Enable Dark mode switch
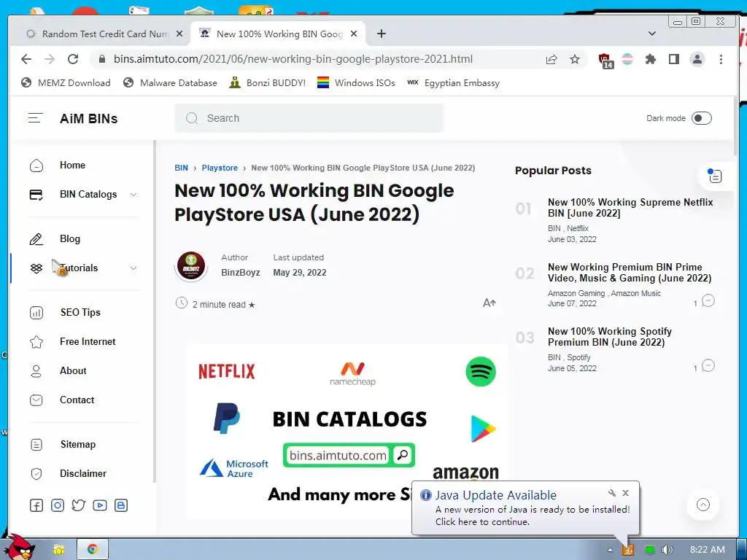 pyautogui.click(x=701, y=118)
